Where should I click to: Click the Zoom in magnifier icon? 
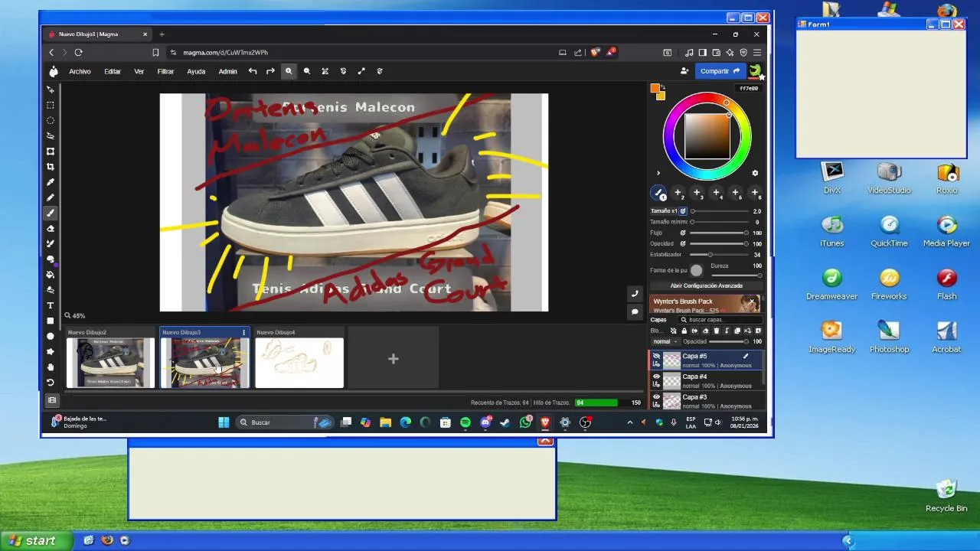289,71
